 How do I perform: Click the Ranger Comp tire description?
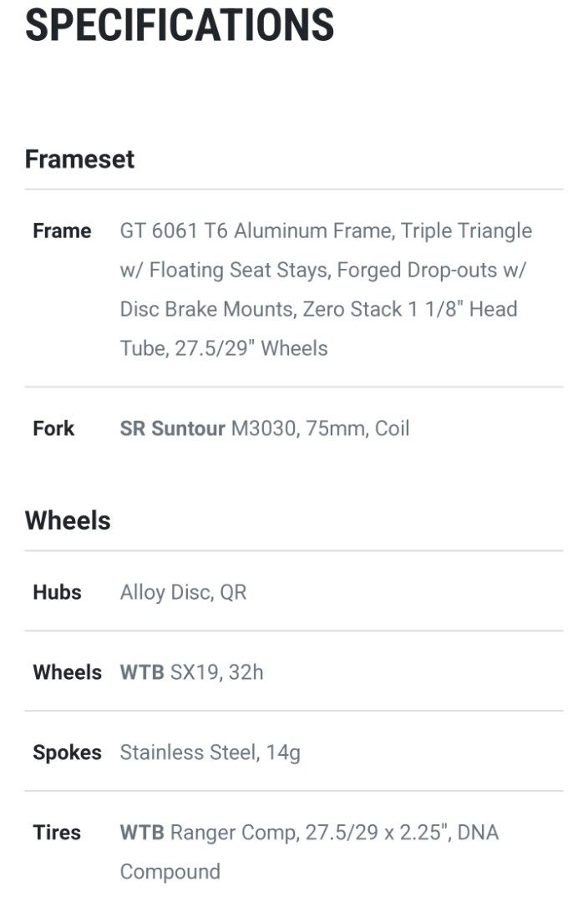334,833
